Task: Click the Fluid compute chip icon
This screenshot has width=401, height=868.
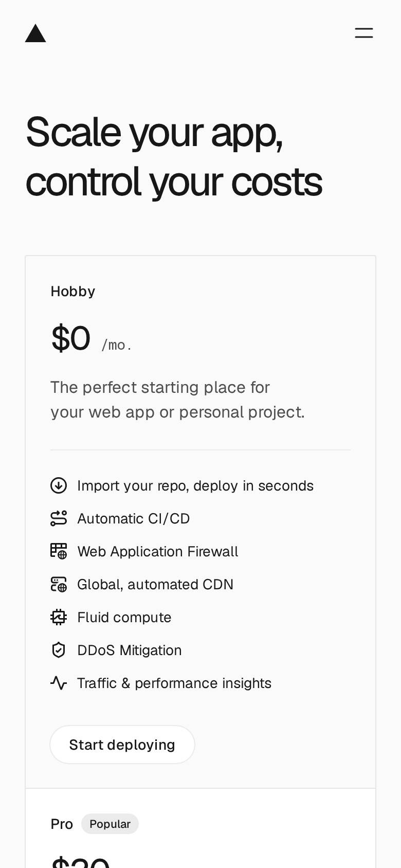Action: click(x=59, y=617)
